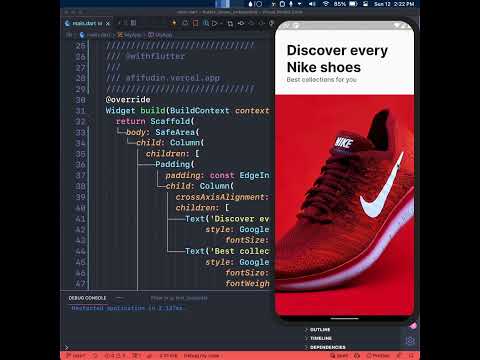
Task: Expand the OUTLINE section
Action: click(318, 330)
